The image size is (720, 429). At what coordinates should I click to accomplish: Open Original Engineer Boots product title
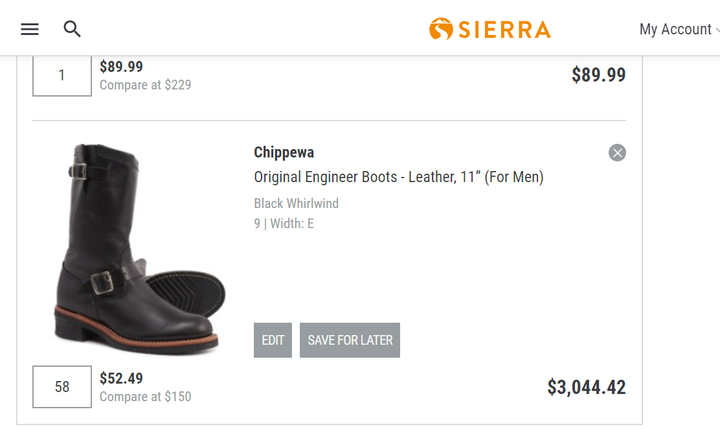(399, 177)
